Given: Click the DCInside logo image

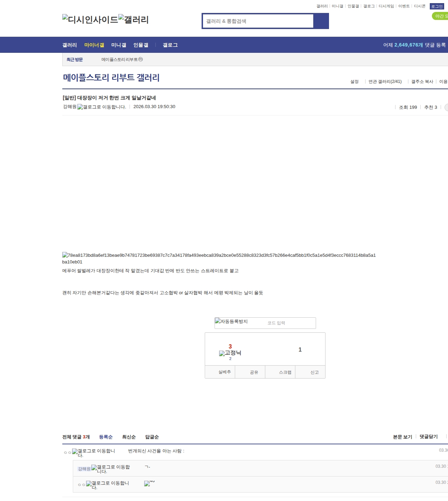Looking at the screenshot, I should (90, 20).
